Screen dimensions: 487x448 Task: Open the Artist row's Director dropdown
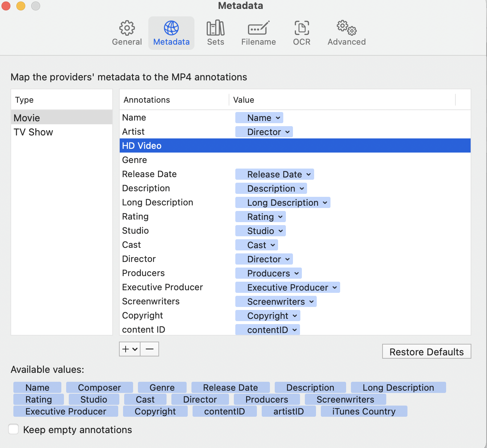pyautogui.click(x=287, y=132)
